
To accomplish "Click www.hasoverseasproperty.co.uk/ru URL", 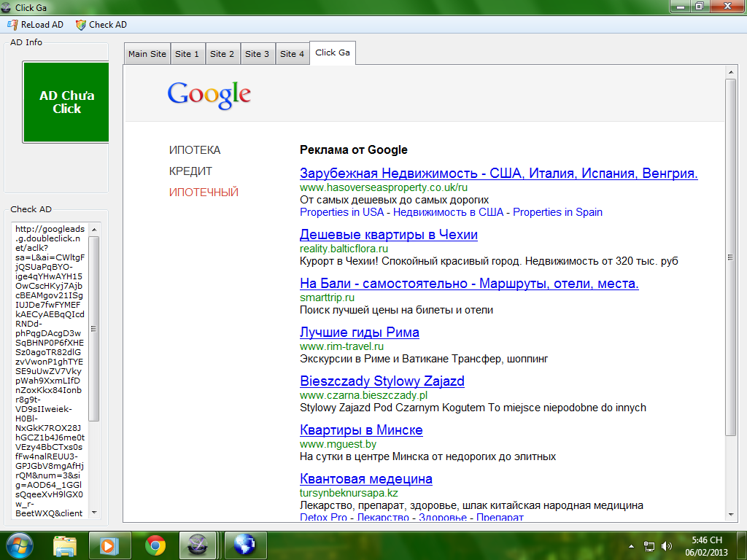I will pyautogui.click(x=384, y=187).
